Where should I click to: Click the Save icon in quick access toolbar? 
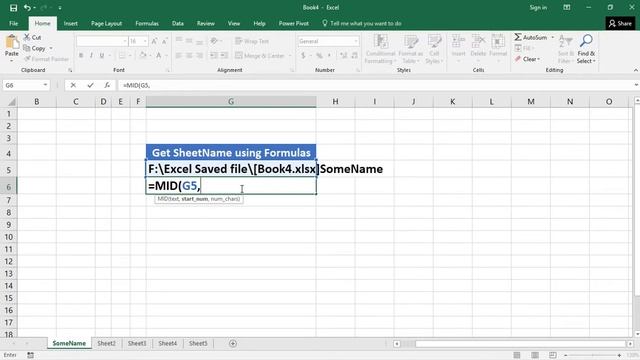13,8
